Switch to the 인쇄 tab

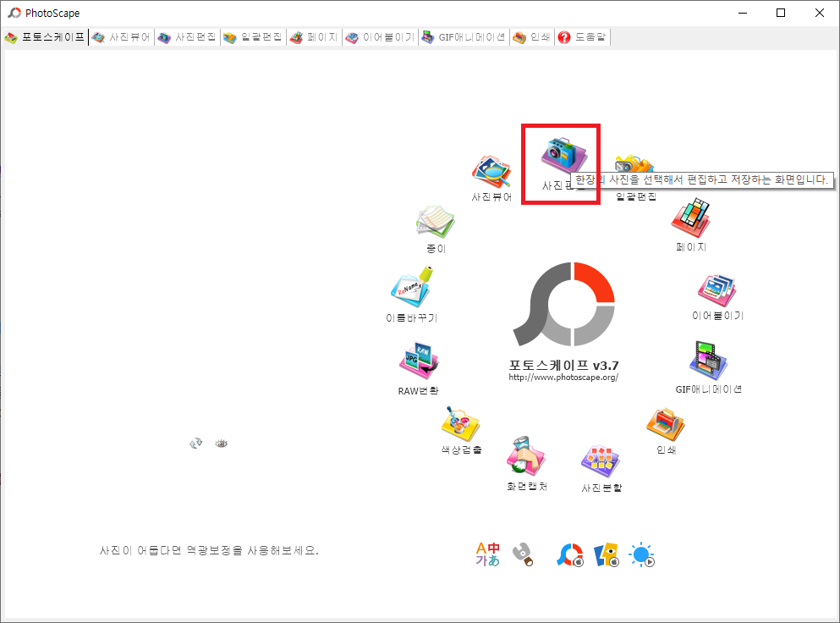point(531,37)
